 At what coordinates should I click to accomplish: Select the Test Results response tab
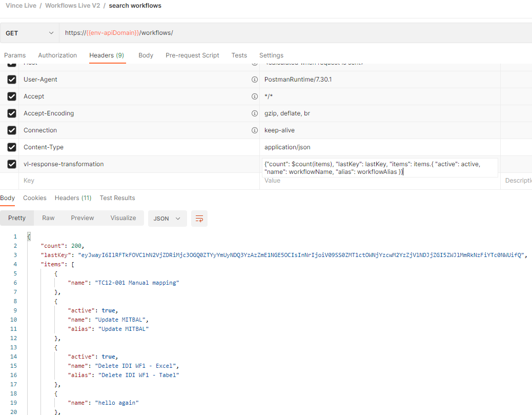(117, 198)
